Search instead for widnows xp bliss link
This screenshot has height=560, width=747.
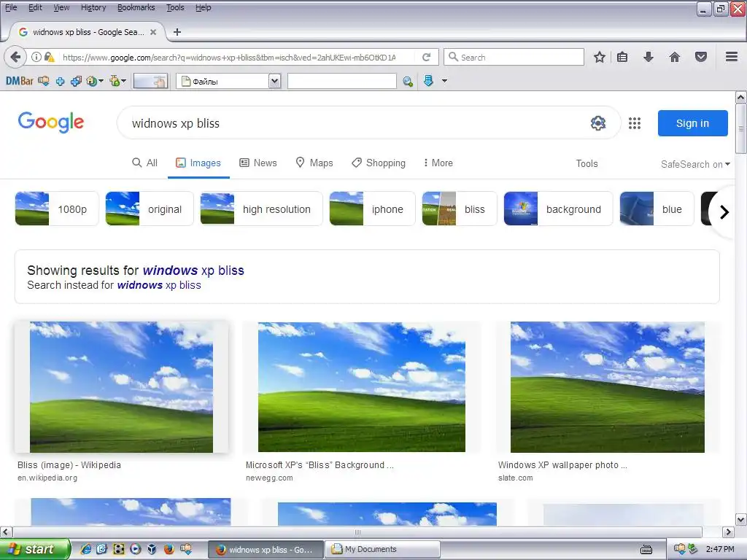(x=159, y=285)
